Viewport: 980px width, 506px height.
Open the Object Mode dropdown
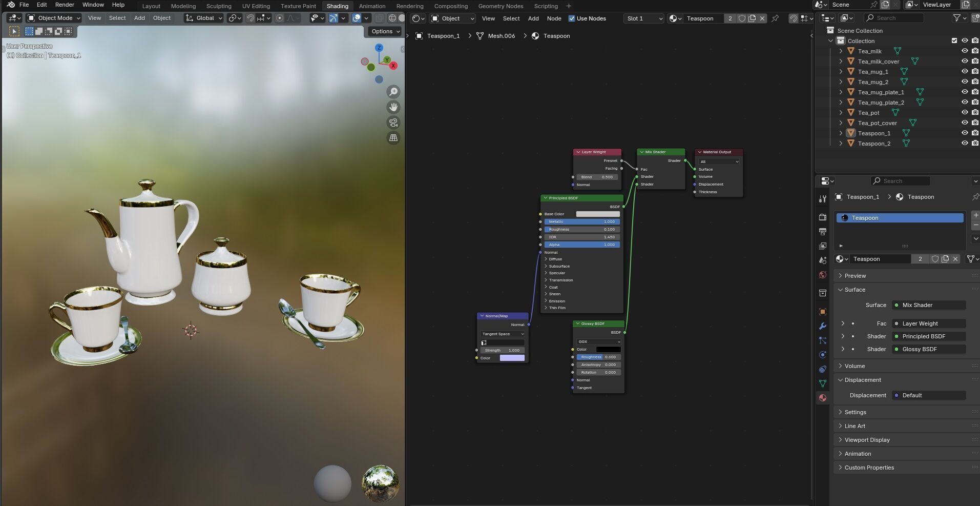(x=54, y=18)
